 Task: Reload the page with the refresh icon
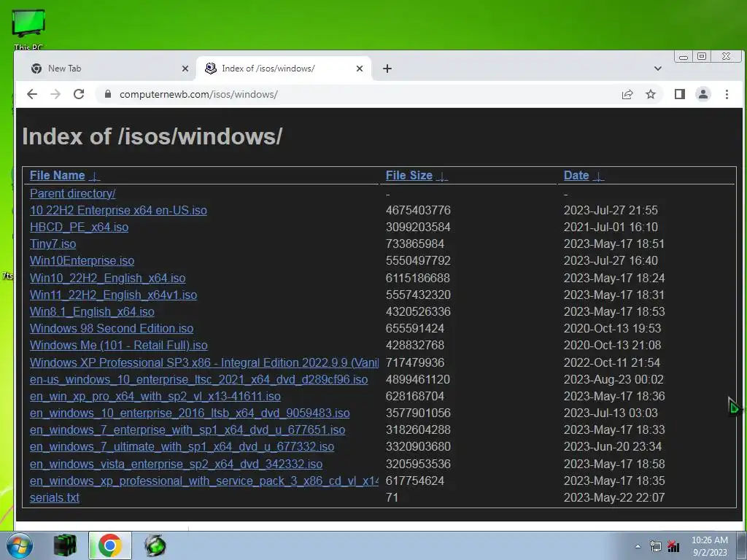(x=79, y=94)
